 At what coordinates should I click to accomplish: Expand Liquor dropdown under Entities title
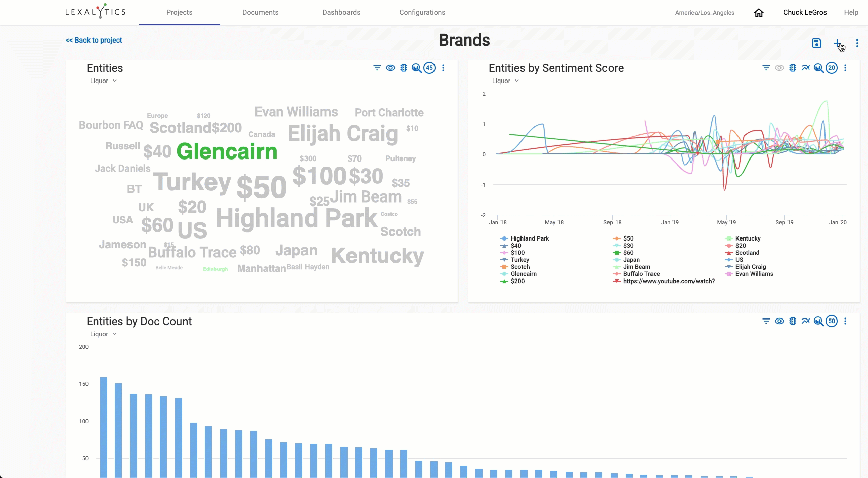click(x=104, y=81)
